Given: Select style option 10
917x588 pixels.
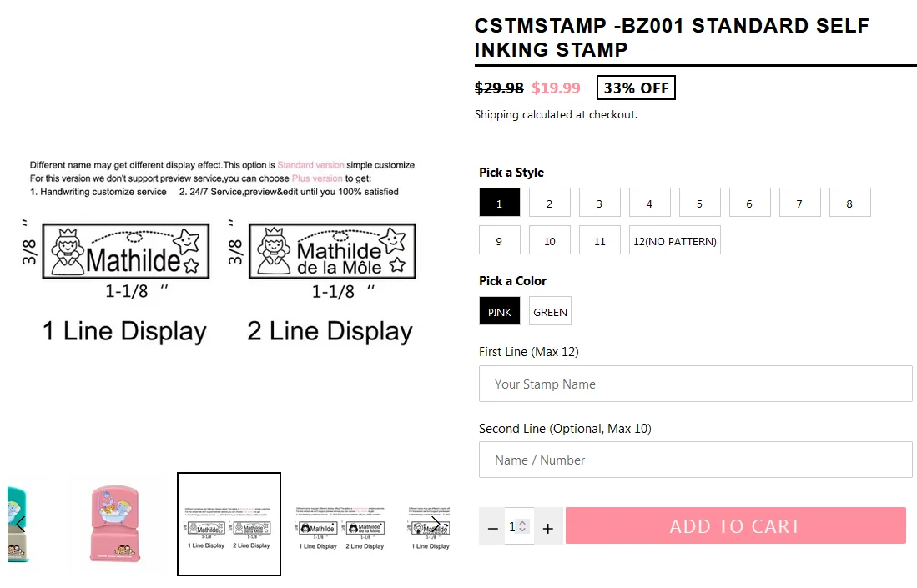Looking at the screenshot, I should pyautogui.click(x=549, y=240).
